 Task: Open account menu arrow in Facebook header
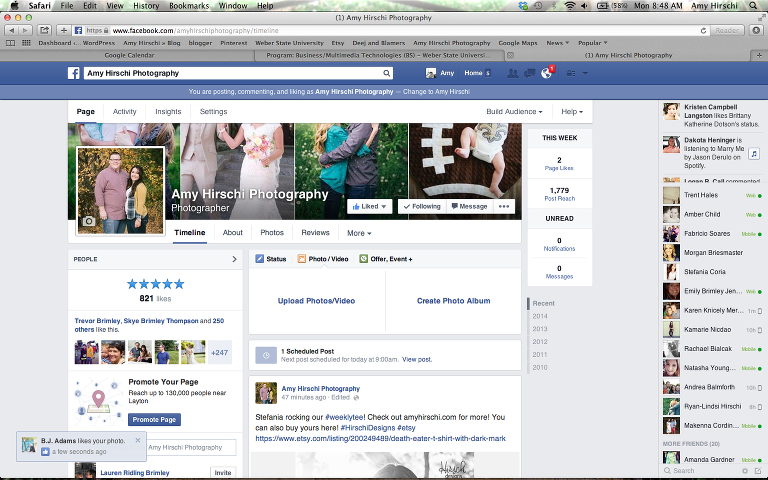coord(585,73)
